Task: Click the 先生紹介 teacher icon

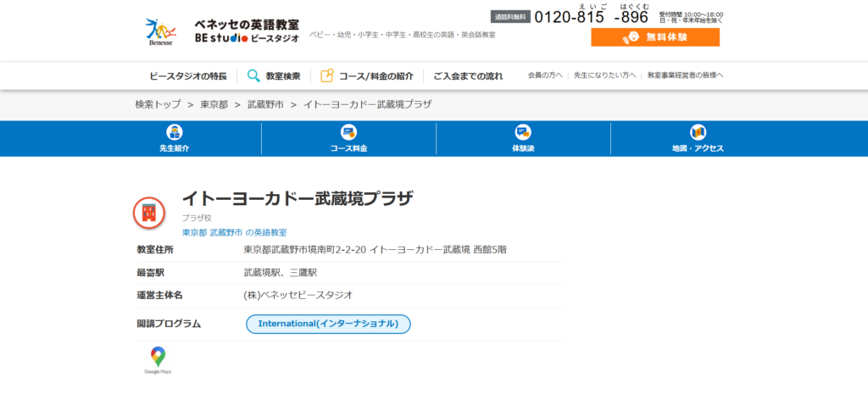Action: coord(175,132)
